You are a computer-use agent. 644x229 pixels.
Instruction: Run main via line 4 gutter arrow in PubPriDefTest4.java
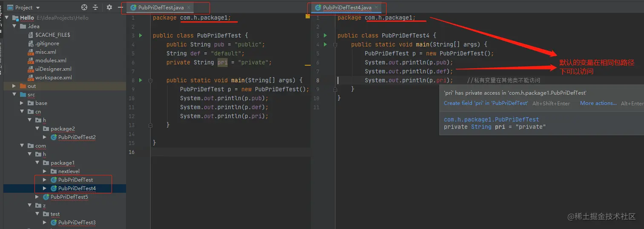325,44
